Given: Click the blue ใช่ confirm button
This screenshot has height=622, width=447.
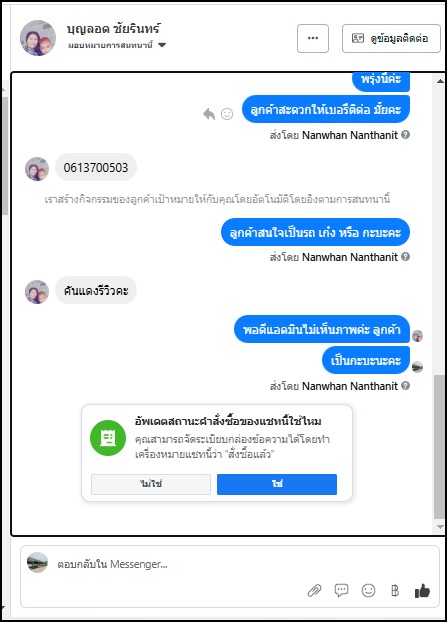Looking at the screenshot, I should pos(277,484).
